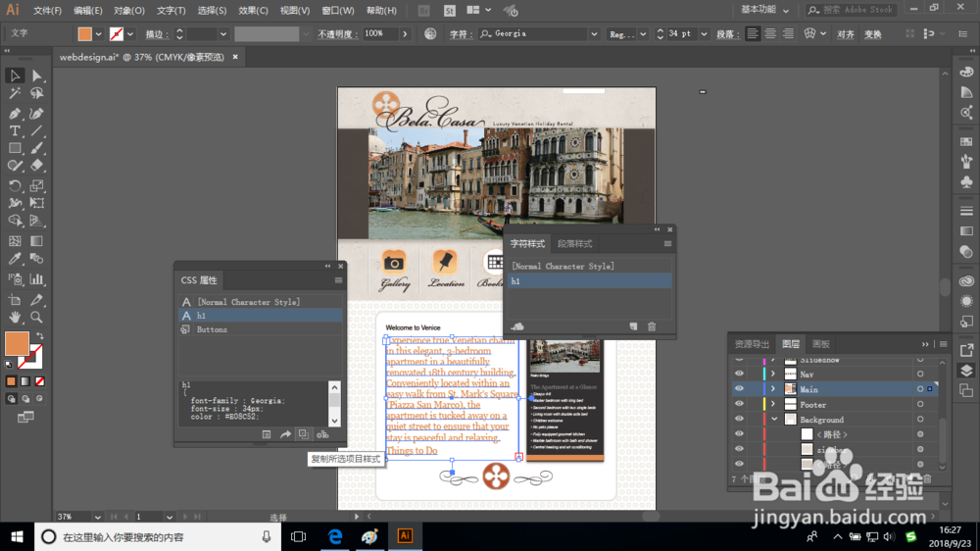This screenshot has width=980, height=551.
Task: Open the 文件(F) menu
Action: point(47,11)
